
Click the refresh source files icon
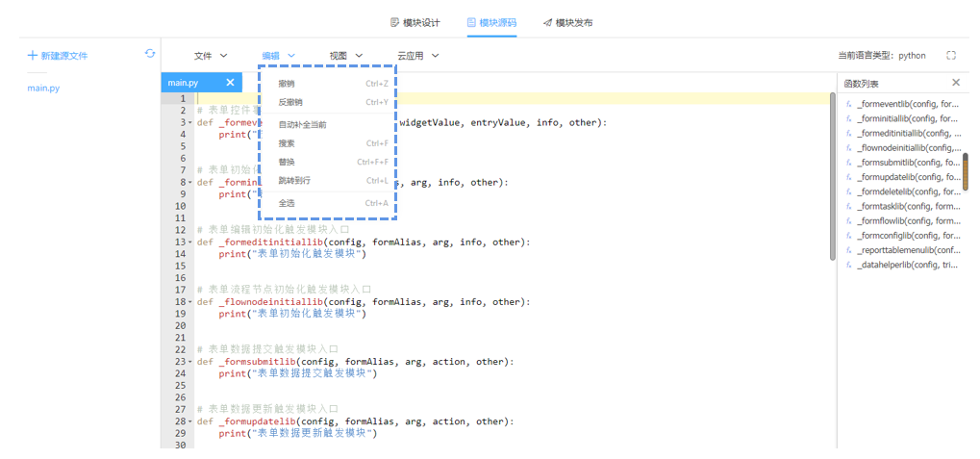click(150, 54)
